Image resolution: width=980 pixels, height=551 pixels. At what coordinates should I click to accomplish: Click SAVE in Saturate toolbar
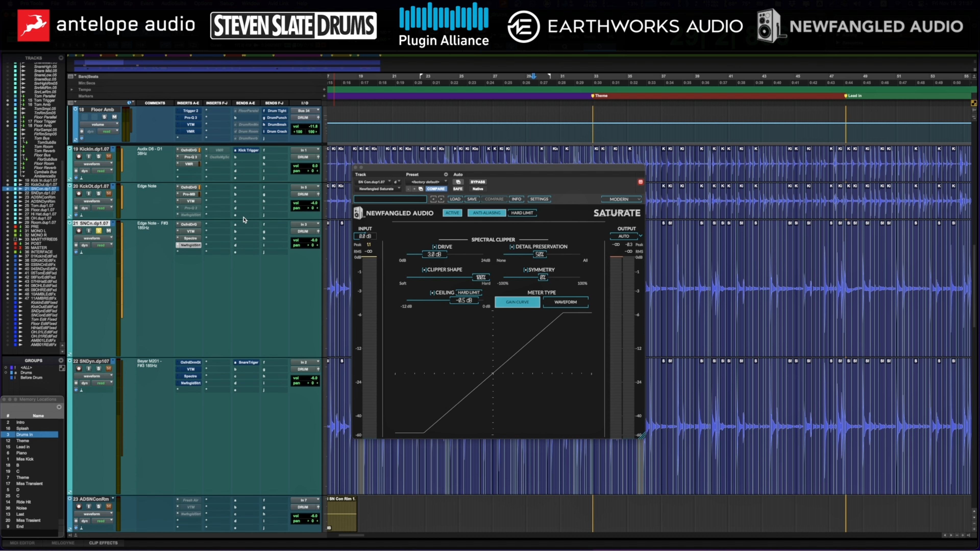tap(472, 199)
